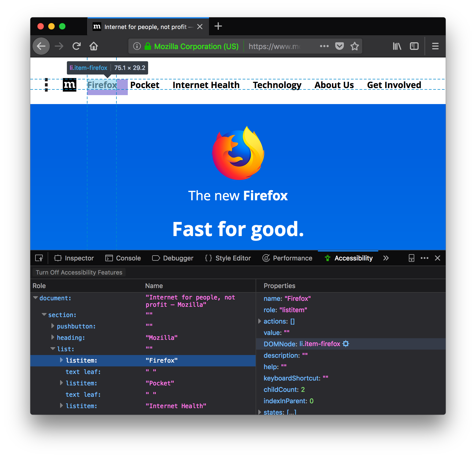Click the vertical three-dot page menu icon
This screenshot has width=476, height=458.
click(x=46, y=85)
